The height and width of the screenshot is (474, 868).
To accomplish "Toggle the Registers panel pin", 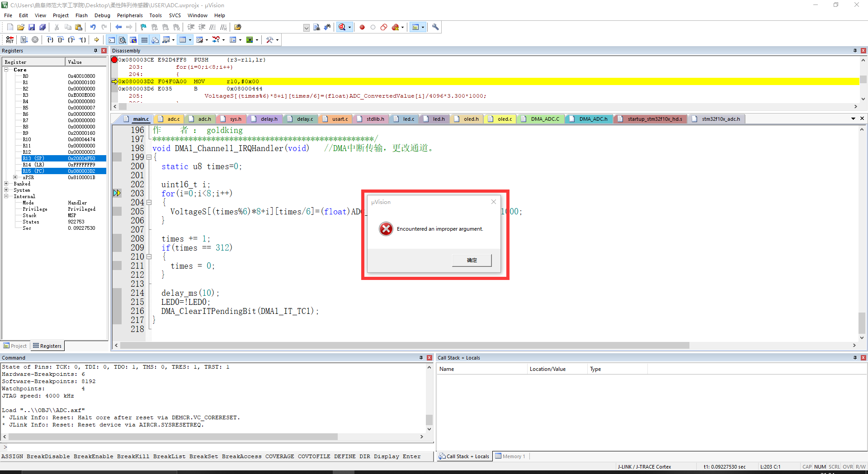I will (x=95, y=51).
